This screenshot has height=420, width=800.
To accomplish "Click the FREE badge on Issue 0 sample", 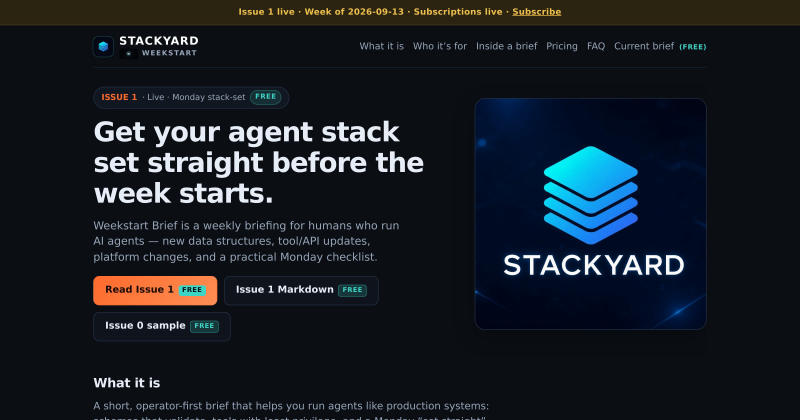I will 204,326.
